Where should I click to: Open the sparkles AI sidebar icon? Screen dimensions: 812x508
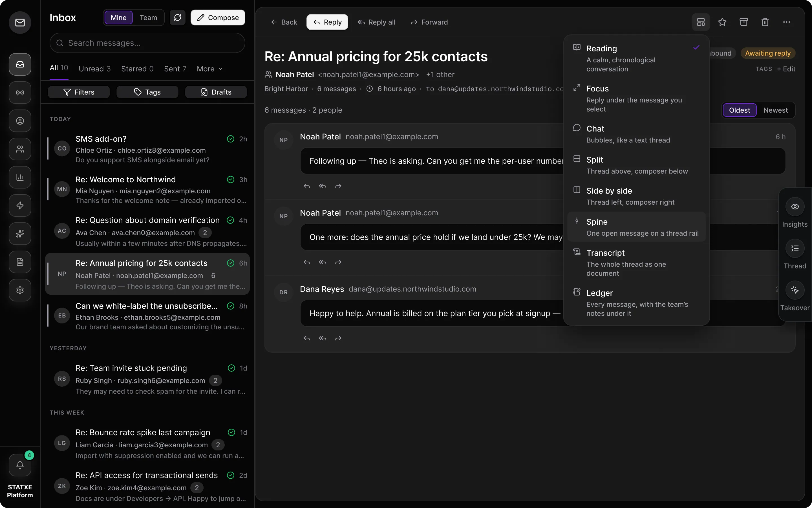[20, 233]
